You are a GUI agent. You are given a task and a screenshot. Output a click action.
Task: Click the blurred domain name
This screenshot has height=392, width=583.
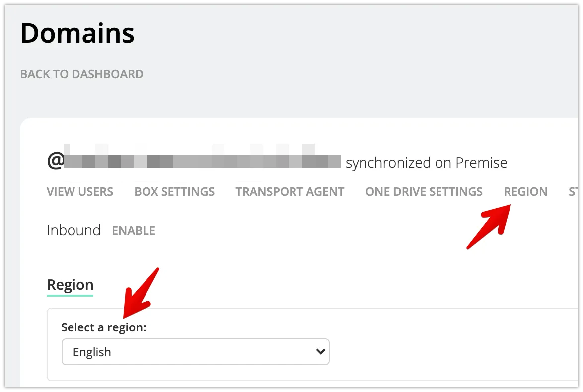[x=201, y=162]
